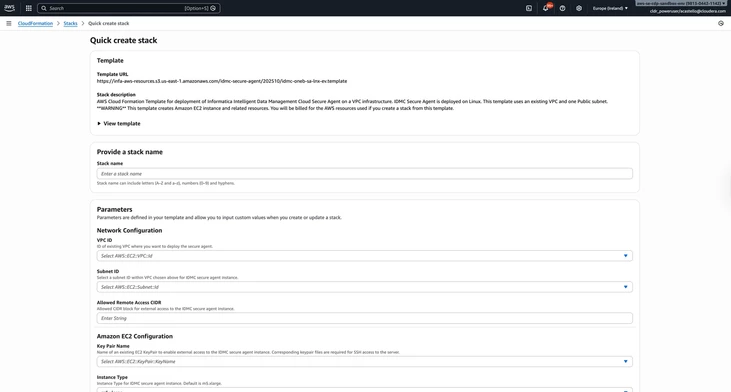Click the 'Quick create stack' breadcrumb text
The height and width of the screenshot is (392, 731).
click(x=109, y=23)
